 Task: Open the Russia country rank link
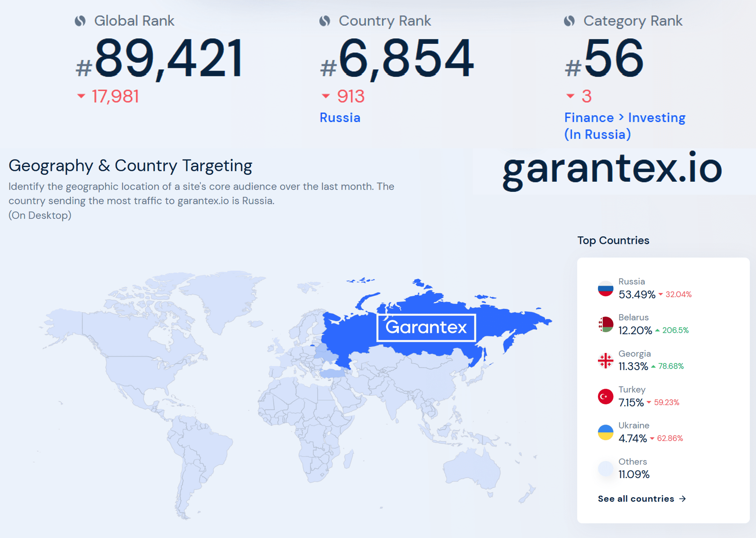pyautogui.click(x=340, y=118)
